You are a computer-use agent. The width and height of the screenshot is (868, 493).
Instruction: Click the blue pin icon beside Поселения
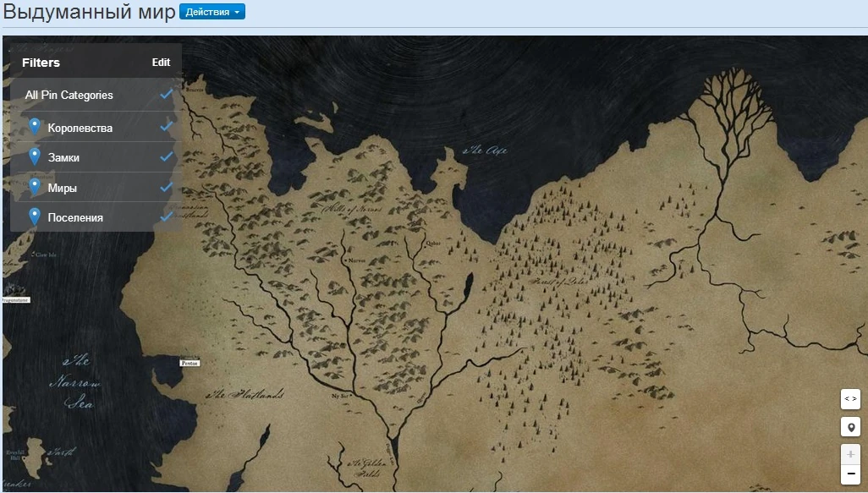[x=35, y=216]
